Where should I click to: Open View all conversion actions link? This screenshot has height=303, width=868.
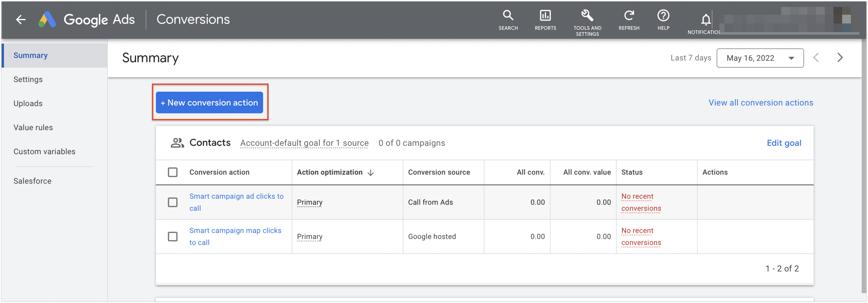click(x=760, y=103)
